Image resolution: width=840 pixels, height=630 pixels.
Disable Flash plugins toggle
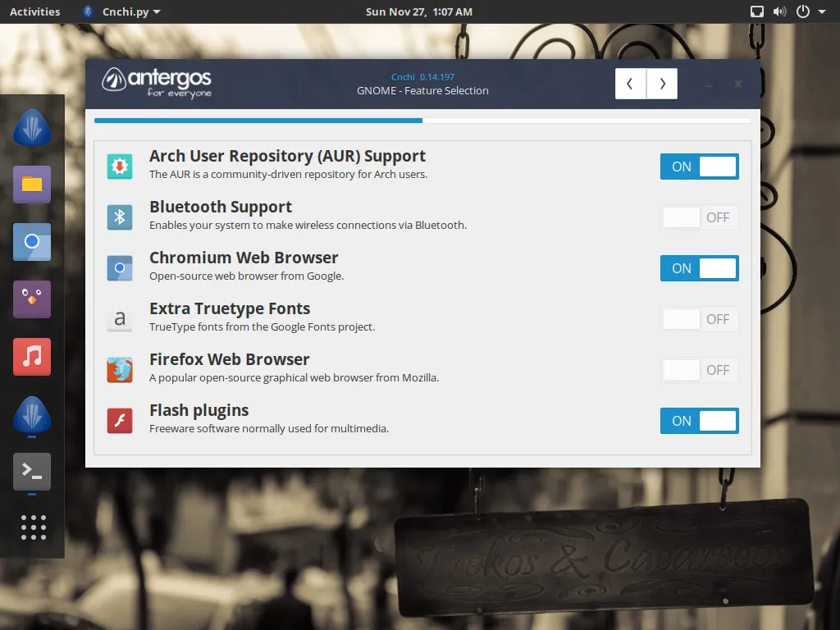pyautogui.click(x=699, y=421)
